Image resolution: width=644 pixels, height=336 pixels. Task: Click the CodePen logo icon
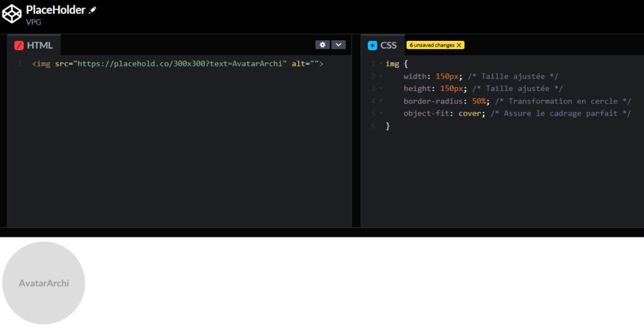[x=13, y=14]
